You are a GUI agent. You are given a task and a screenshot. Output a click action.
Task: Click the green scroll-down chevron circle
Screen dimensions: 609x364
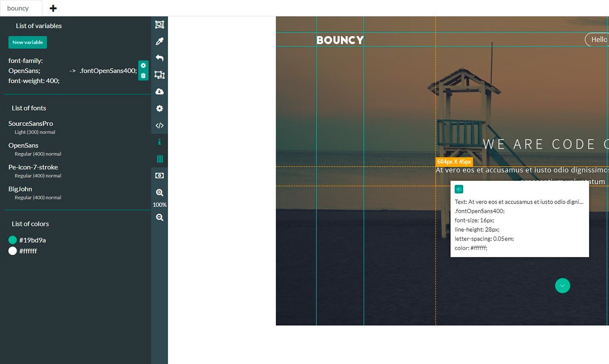pos(562,286)
